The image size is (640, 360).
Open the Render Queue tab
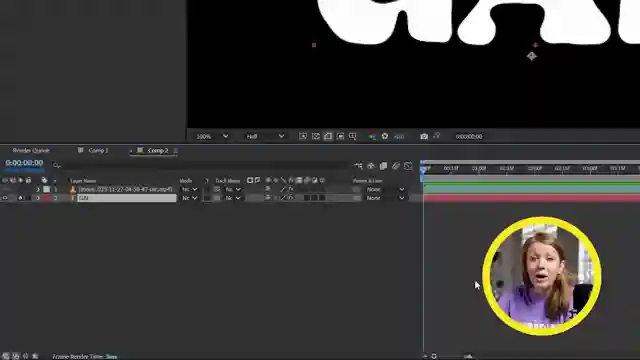click(31, 151)
